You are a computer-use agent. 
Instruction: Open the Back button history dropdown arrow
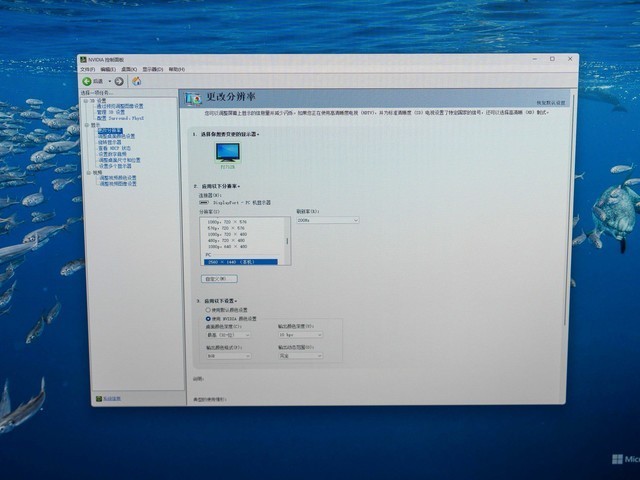tap(110, 82)
